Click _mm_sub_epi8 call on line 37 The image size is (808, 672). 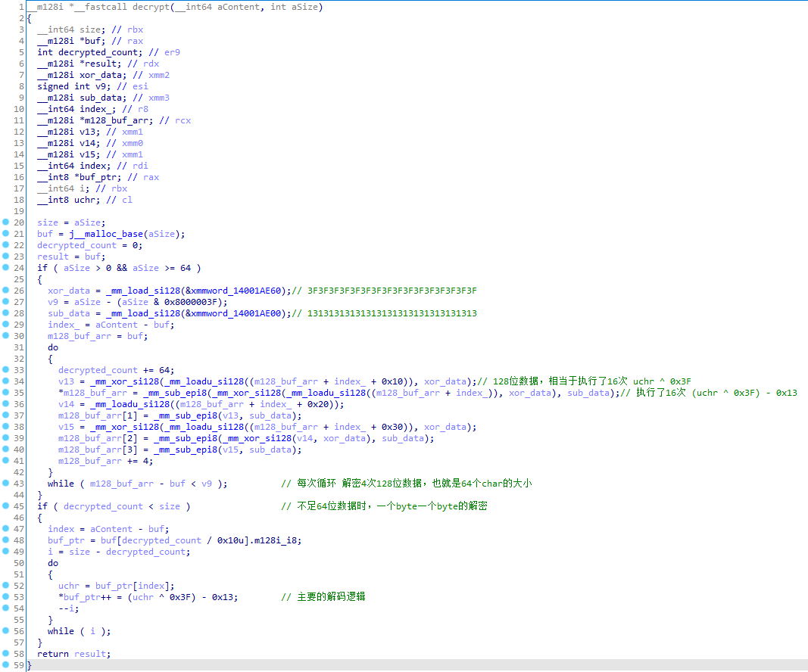[186, 415]
